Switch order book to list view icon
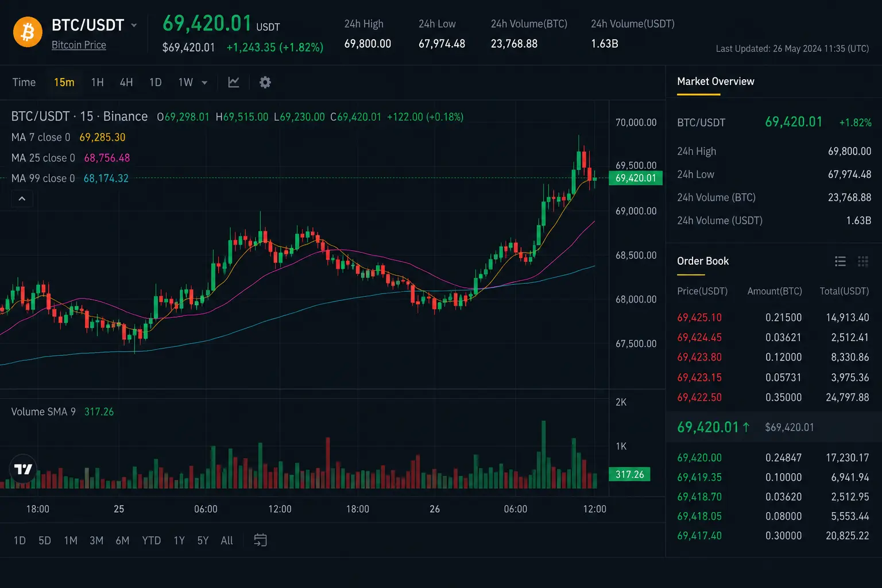 point(840,261)
